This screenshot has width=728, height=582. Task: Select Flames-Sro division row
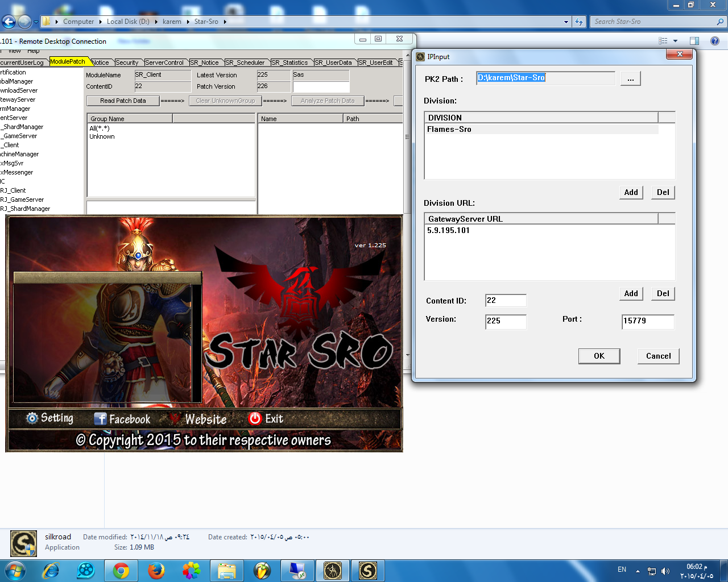541,130
